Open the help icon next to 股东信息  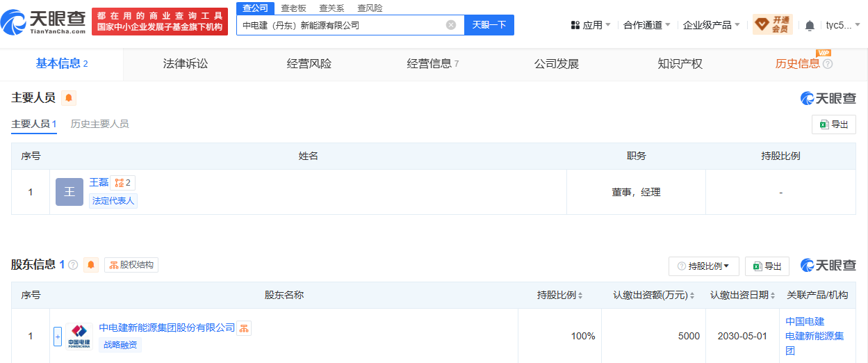coord(73,265)
